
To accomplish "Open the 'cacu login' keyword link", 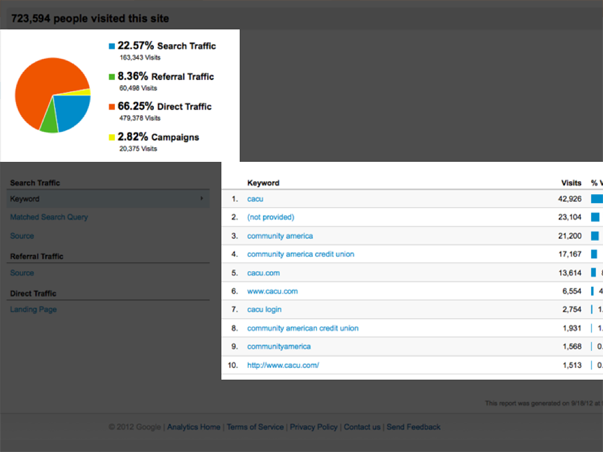I will point(264,309).
